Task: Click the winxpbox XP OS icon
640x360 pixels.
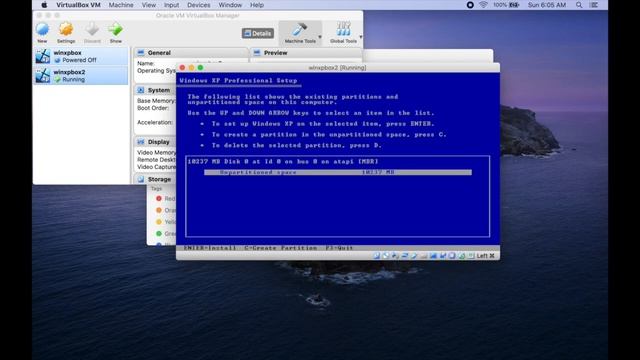Action: [43, 56]
